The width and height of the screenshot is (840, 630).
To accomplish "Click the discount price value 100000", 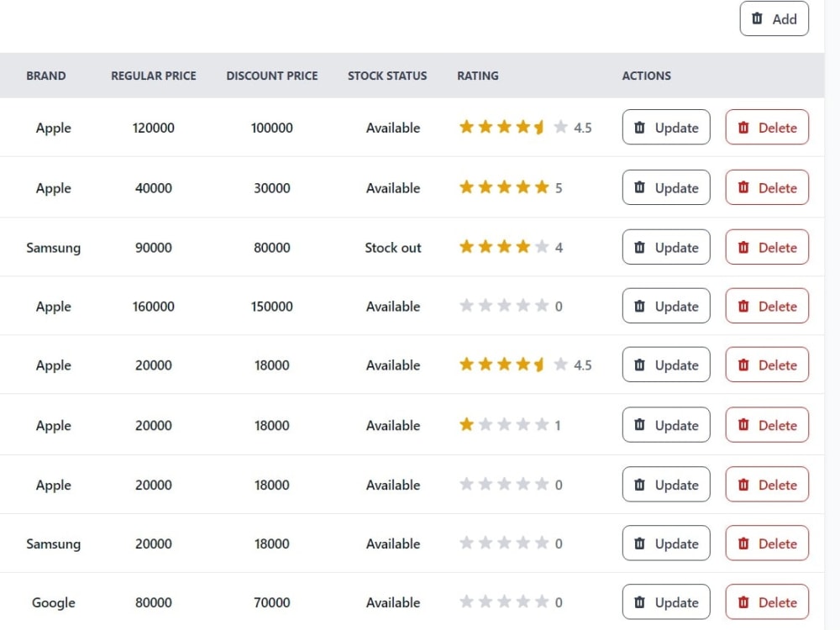I will pyautogui.click(x=272, y=128).
